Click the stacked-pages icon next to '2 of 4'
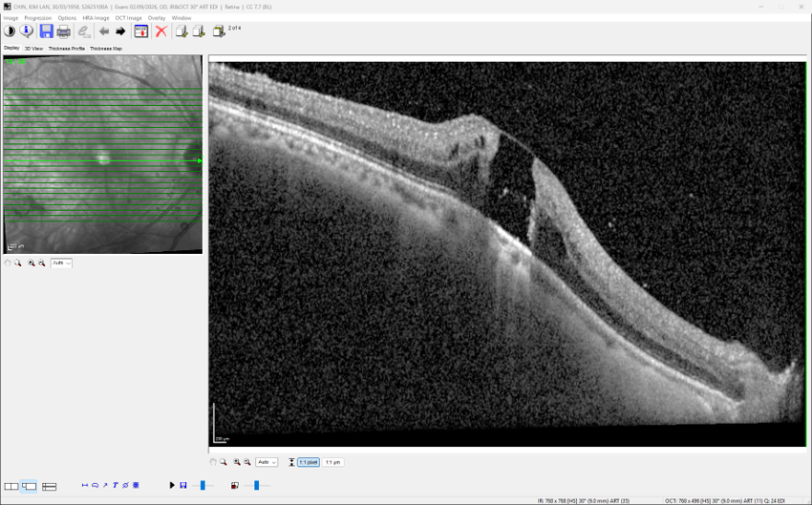Image resolution: width=812 pixels, height=505 pixels. point(219,32)
